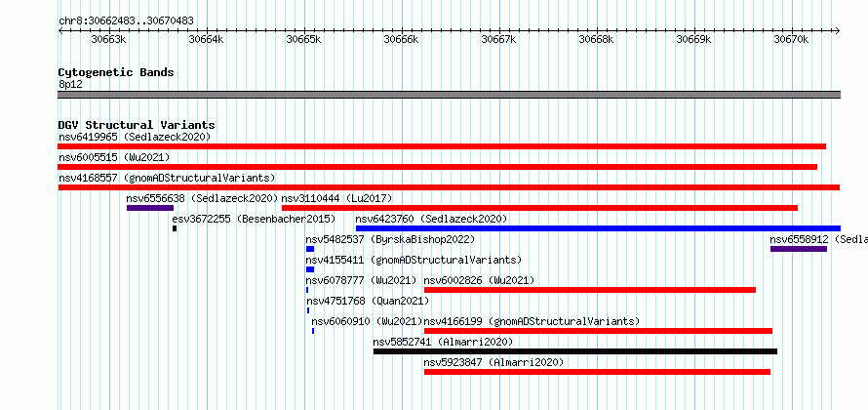This screenshot has width=868, height=410.
Task: Select the small blue nsv4155411 block
Action: pyautogui.click(x=310, y=269)
